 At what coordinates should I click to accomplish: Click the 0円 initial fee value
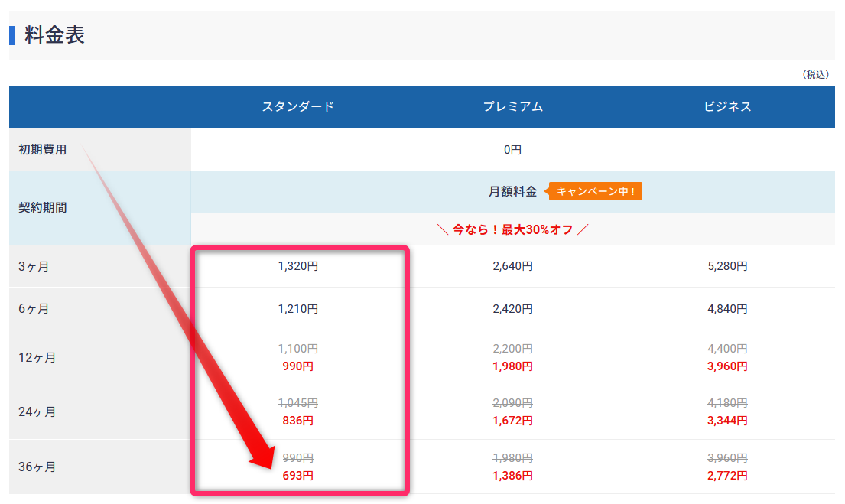(513, 150)
